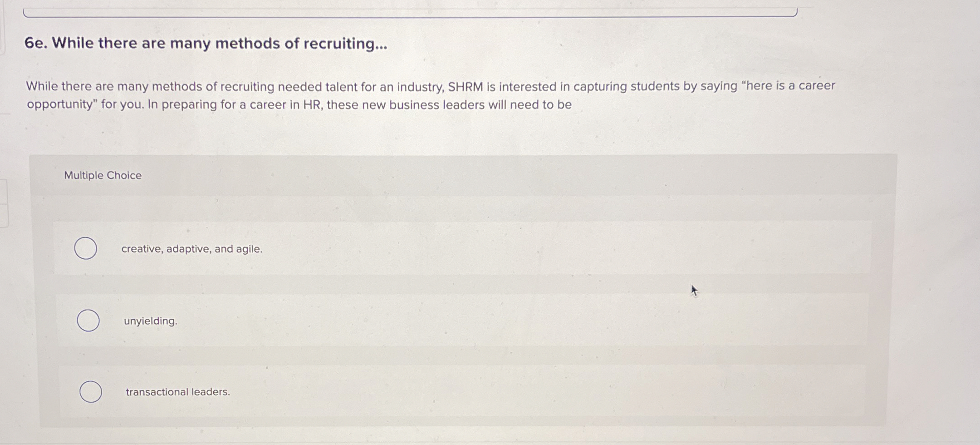Click the answer text "creative, adaptive, and agile."
This screenshot has width=980, height=445.
(191, 249)
